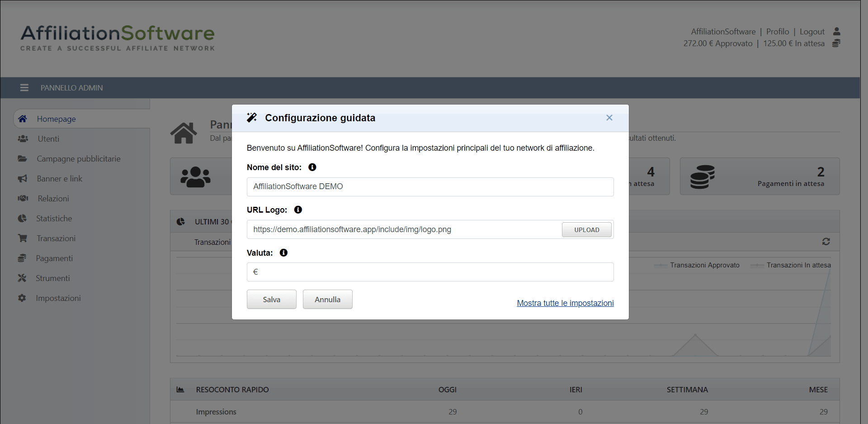Click the chart refresh icon
Image resolution: width=868 pixels, height=424 pixels.
826,242
